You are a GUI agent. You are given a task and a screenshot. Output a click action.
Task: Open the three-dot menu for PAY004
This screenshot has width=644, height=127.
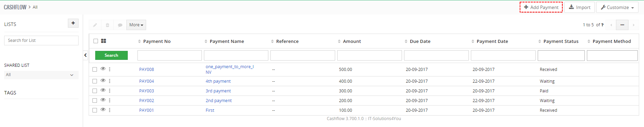click(110, 81)
